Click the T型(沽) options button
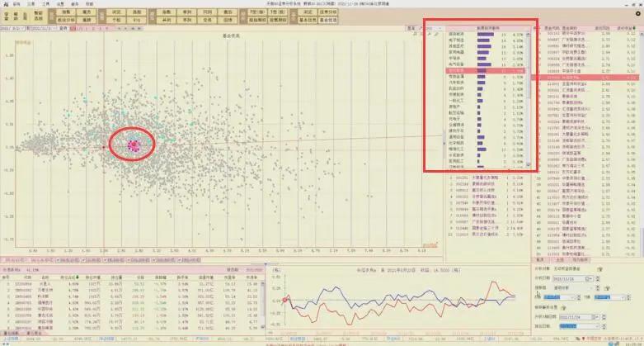Image resolution: width=644 pixels, height=346 pixels. click(278, 12)
